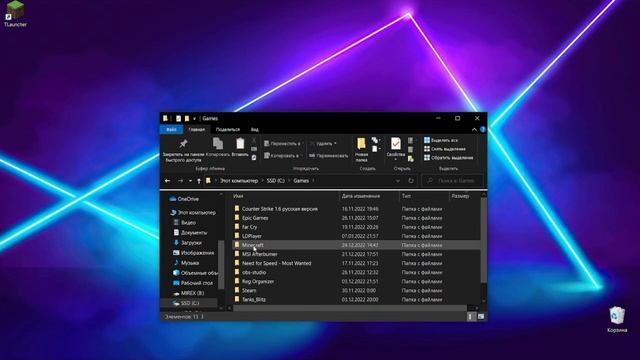Click Этот компьютер in the address bar
The height and width of the screenshot is (360, 640).
pos(239,180)
